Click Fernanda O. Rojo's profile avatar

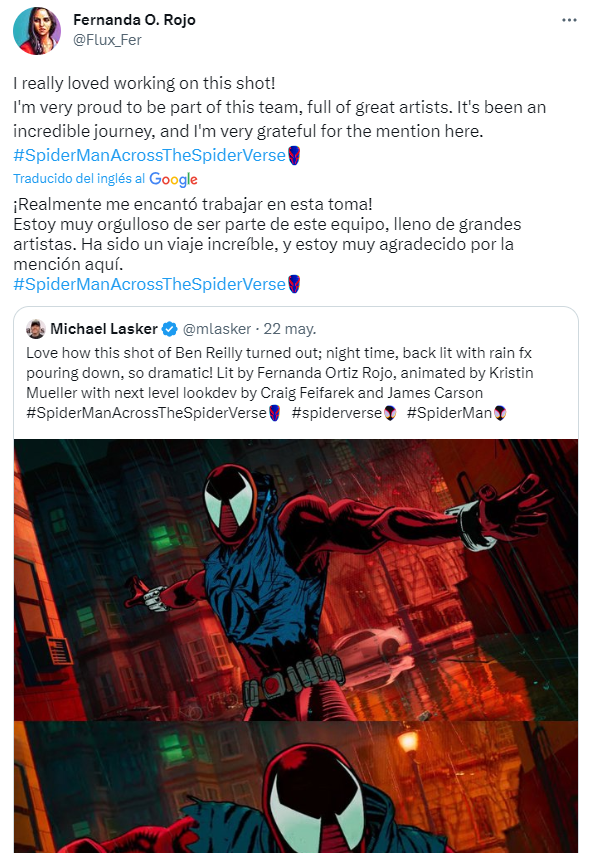click(x=37, y=31)
